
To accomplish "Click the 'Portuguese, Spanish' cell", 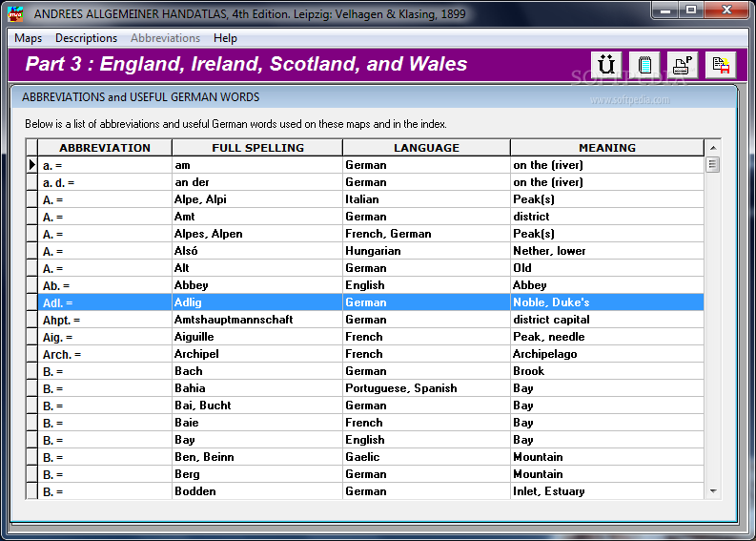I will [x=426, y=388].
